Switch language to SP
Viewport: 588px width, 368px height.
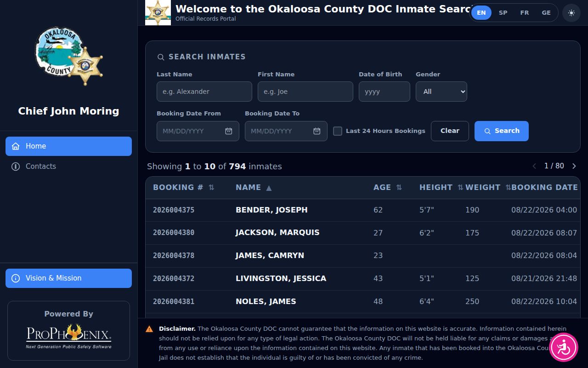503,13
